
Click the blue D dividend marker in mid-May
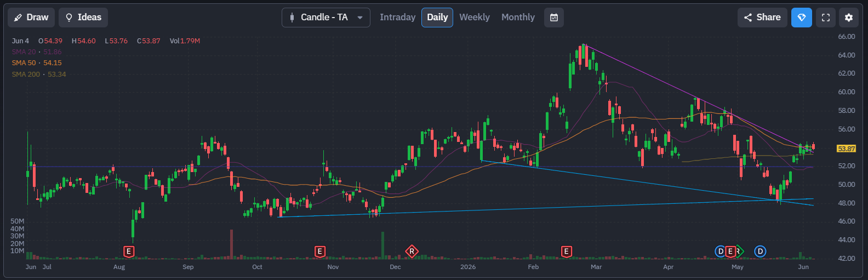[760, 252]
